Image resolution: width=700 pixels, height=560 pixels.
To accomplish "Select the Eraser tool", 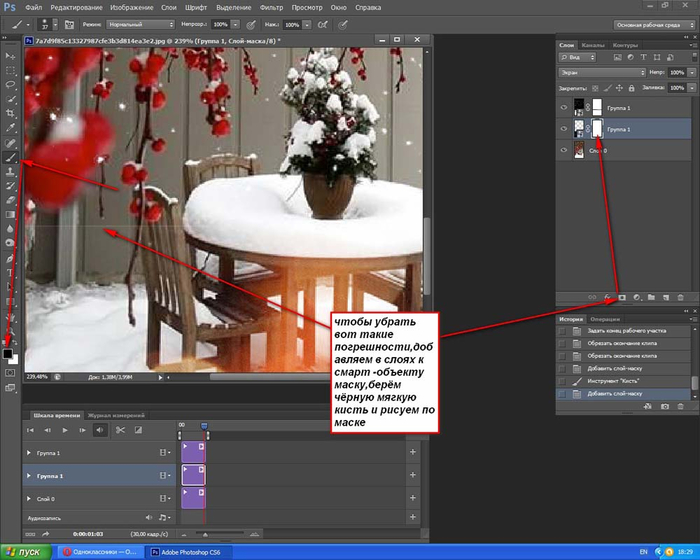I will [x=10, y=200].
